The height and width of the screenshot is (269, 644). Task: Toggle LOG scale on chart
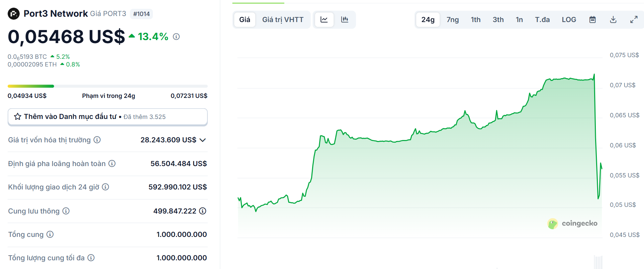[569, 19]
